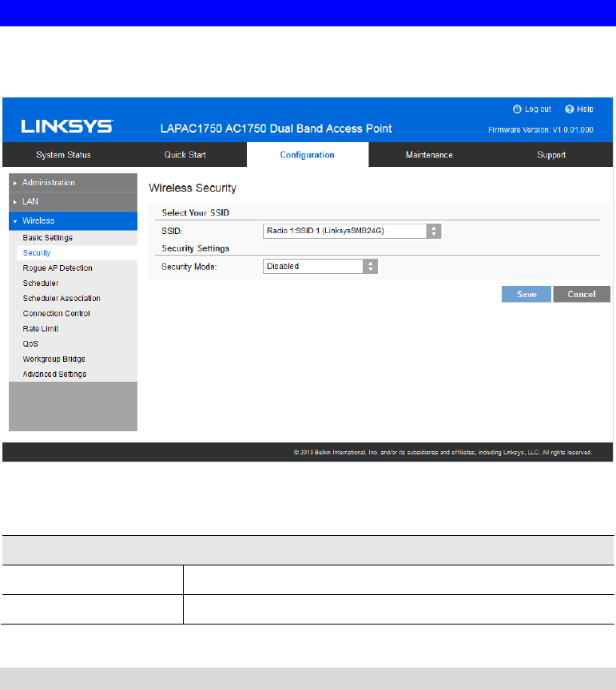Open the Security Mode dropdown
The height and width of the screenshot is (690, 616).
(320, 266)
